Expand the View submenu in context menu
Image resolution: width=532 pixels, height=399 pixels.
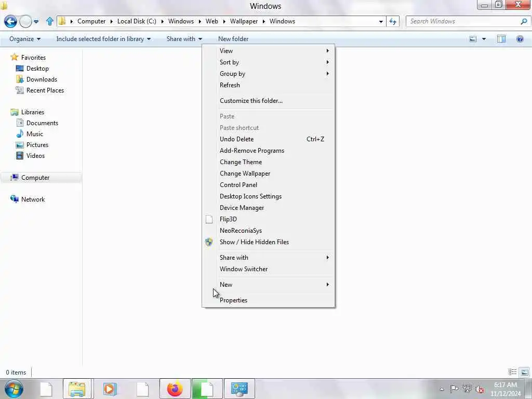269,51
